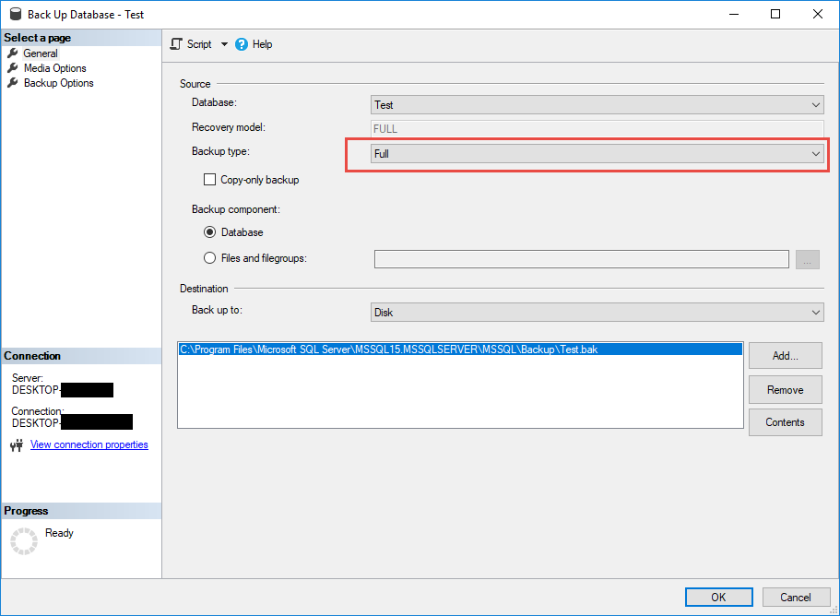Image resolution: width=840 pixels, height=616 pixels.
Task: Open the Database dropdown showing Test
Action: pyautogui.click(x=597, y=105)
